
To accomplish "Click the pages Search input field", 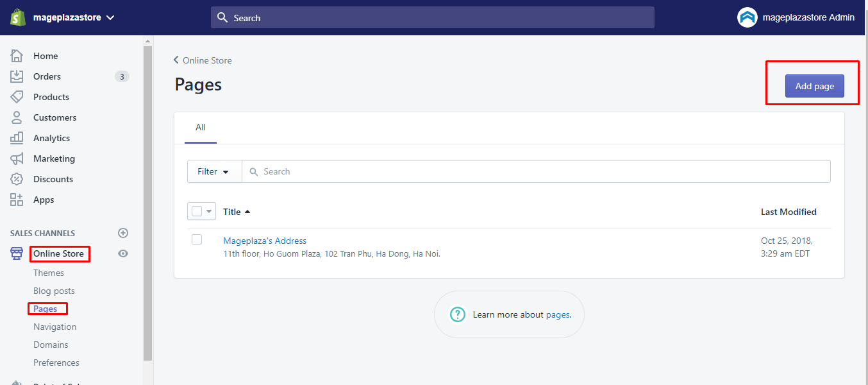I will 536,171.
